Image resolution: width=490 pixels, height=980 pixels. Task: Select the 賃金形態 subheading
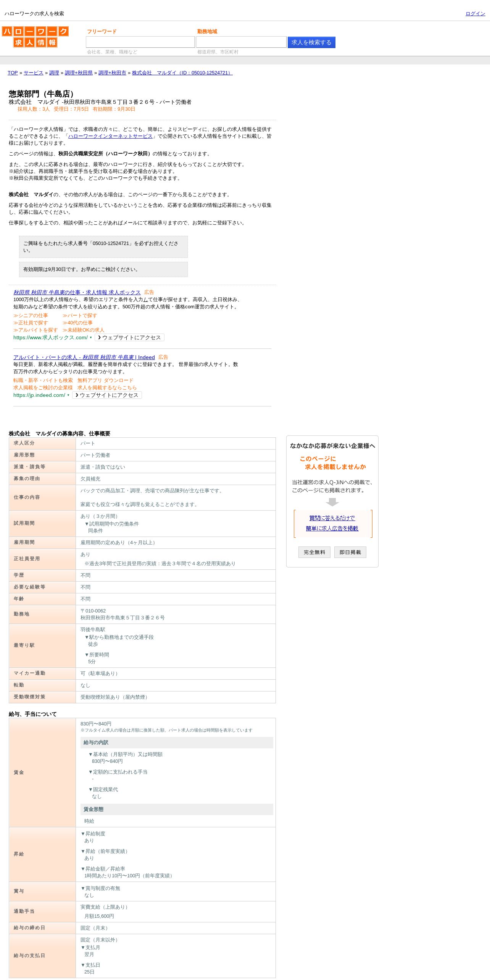[x=177, y=809]
